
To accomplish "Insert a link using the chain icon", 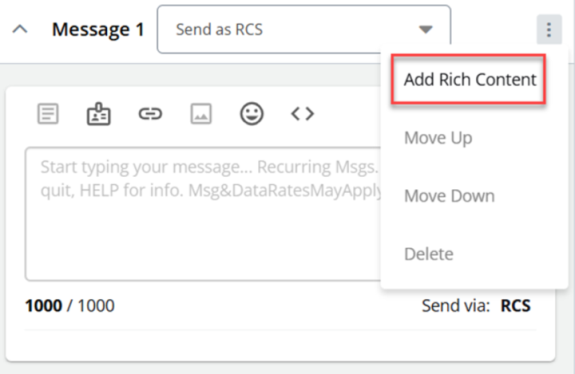I will [x=150, y=114].
